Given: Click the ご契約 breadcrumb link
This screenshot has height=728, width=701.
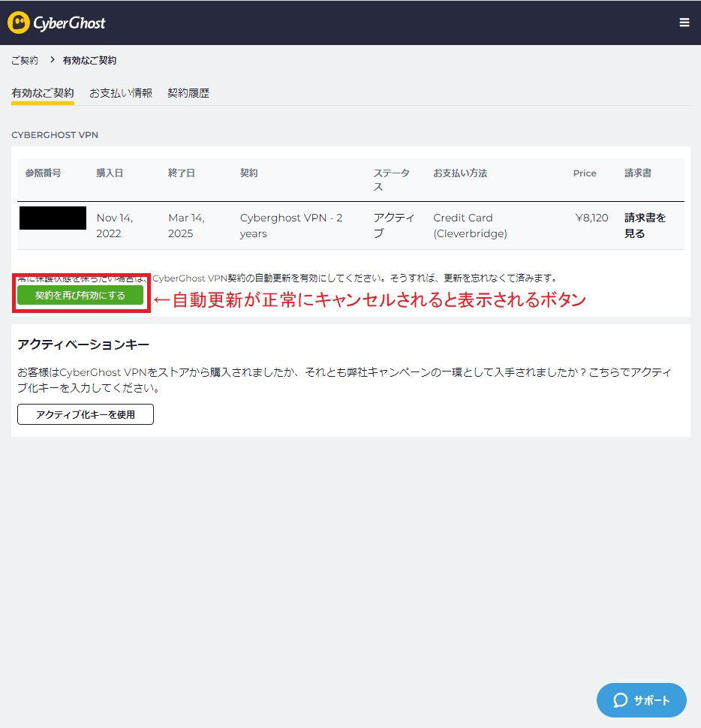Looking at the screenshot, I should pyautogui.click(x=25, y=60).
